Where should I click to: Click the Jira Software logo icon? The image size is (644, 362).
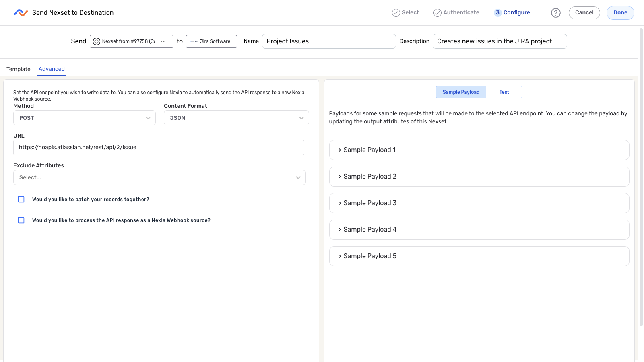tap(193, 41)
